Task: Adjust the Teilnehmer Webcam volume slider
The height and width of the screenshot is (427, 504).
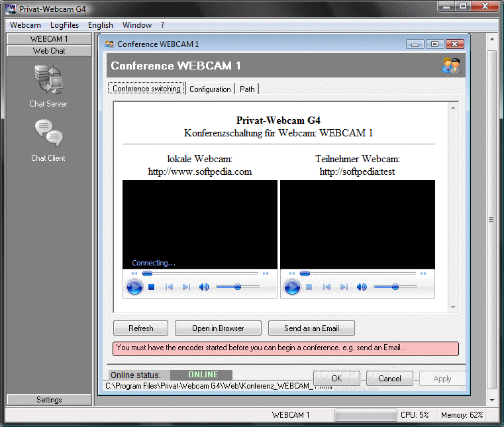Action: [395, 287]
